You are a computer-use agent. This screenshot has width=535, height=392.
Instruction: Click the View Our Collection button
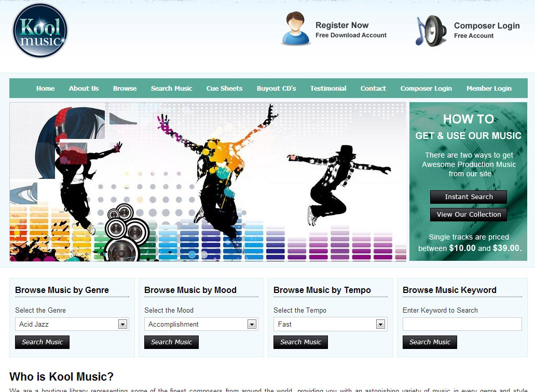point(469,214)
